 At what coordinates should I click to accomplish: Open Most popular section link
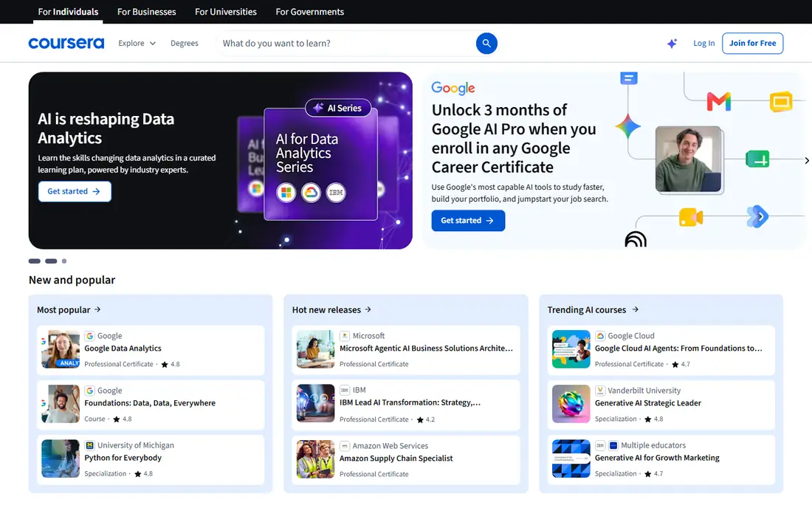tap(69, 309)
